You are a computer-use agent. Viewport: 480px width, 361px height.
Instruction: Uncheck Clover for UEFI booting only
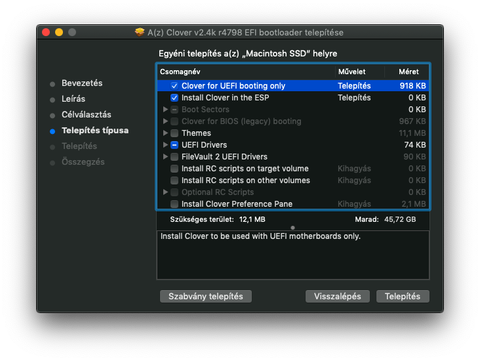pyautogui.click(x=174, y=86)
